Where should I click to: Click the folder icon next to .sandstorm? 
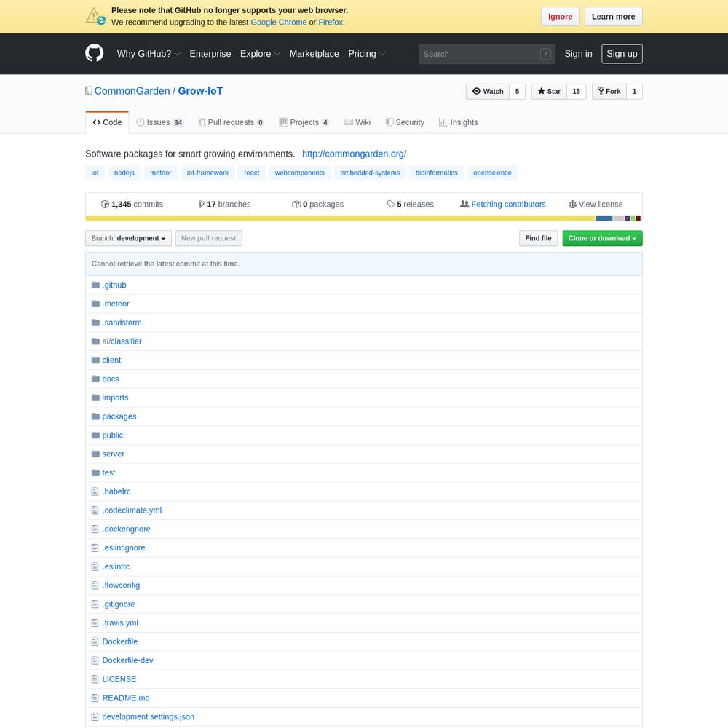(95, 323)
